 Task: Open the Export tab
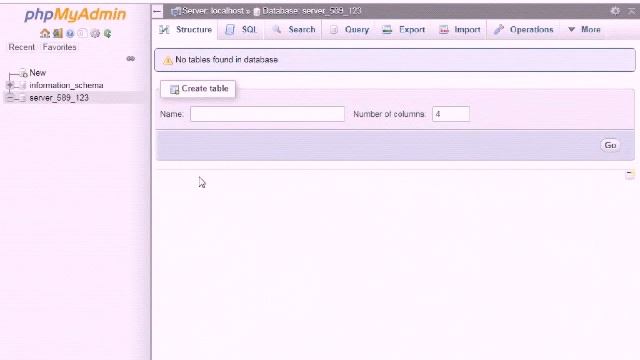pyautogui.click(x=404, y=30)
